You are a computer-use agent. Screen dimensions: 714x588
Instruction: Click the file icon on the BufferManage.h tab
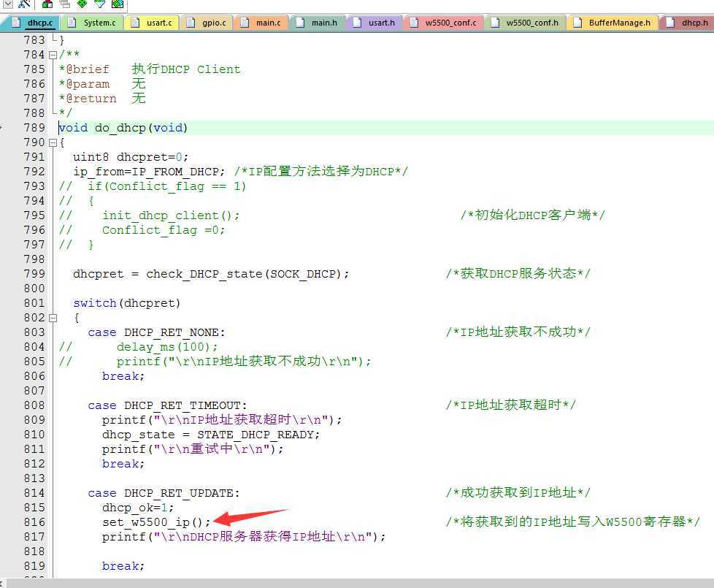pos(577,23)
